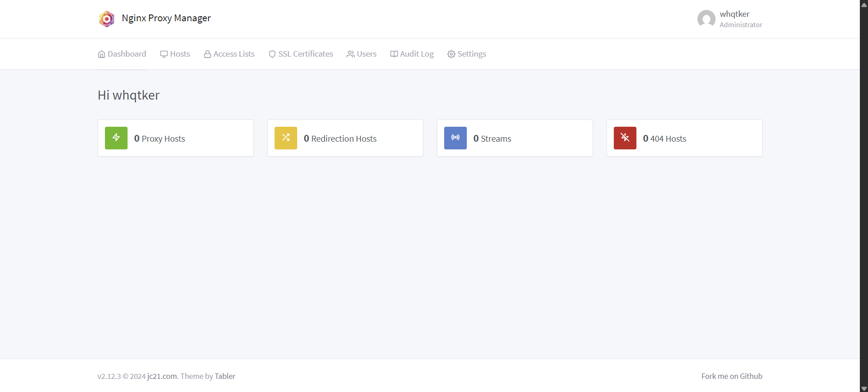Click the scrollbar down arrow
The height and width of the screenshot is (392, 868).
pos(864,388)
